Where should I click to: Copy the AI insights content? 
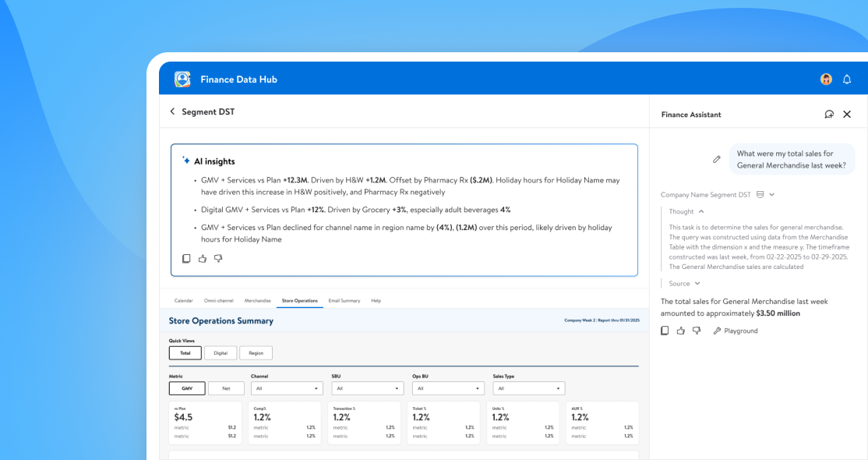pyautogui.click(x=186, y=259)
